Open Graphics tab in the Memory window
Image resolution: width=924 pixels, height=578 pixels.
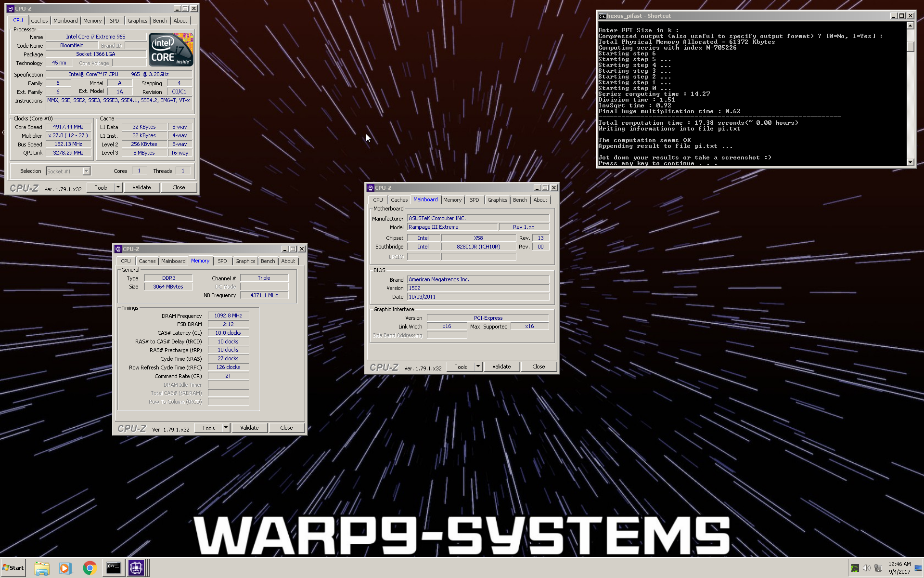[245, 261]
